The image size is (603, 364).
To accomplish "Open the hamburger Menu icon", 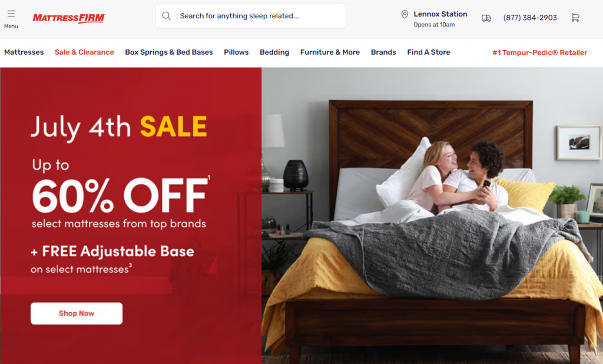I will click(11, 14).
